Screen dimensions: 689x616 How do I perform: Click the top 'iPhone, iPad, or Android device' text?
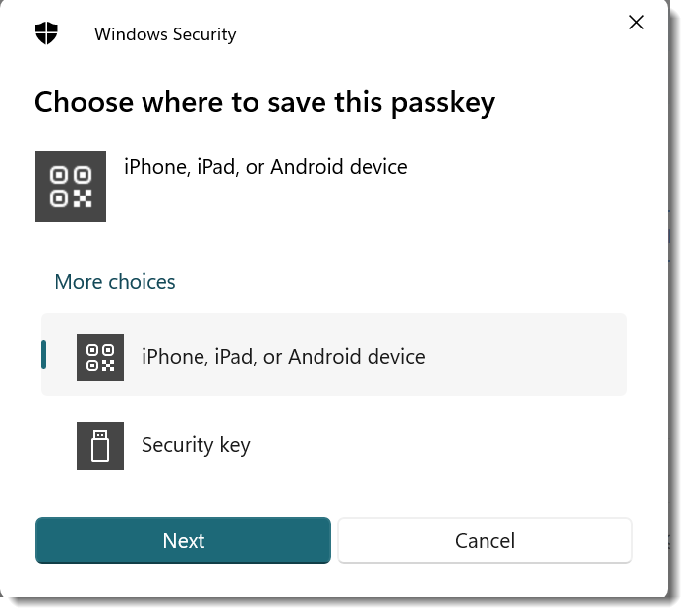coord(265,167)
